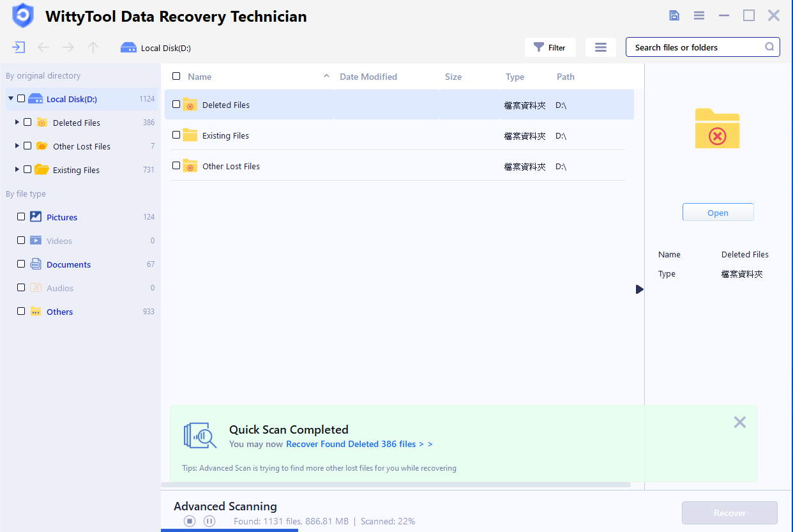Collapse the Local Disk(D:) tree node
The image size is (793, 532).
(11, 98)
